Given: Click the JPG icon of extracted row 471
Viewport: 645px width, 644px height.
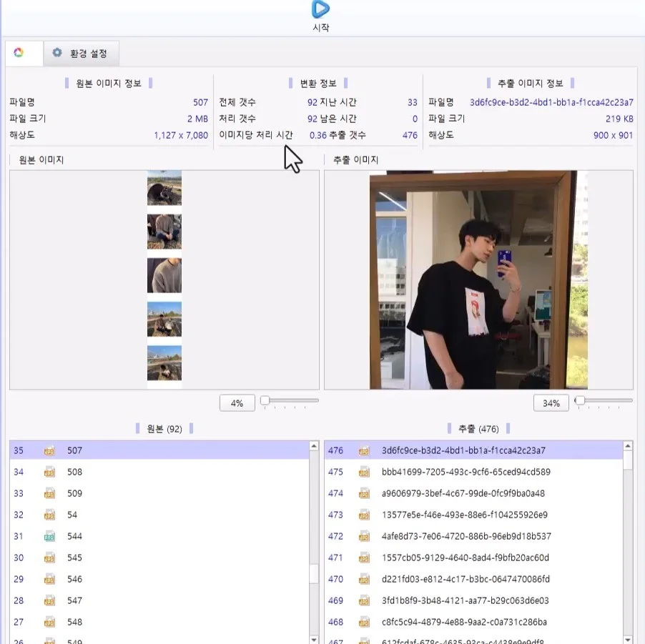Looking at the screenshot, I should point(364,558).
